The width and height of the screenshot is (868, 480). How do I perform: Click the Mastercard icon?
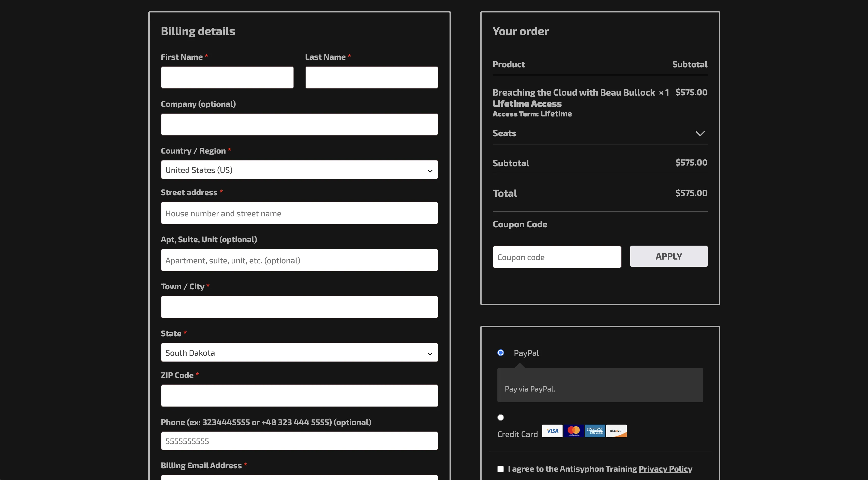point(573,431)
